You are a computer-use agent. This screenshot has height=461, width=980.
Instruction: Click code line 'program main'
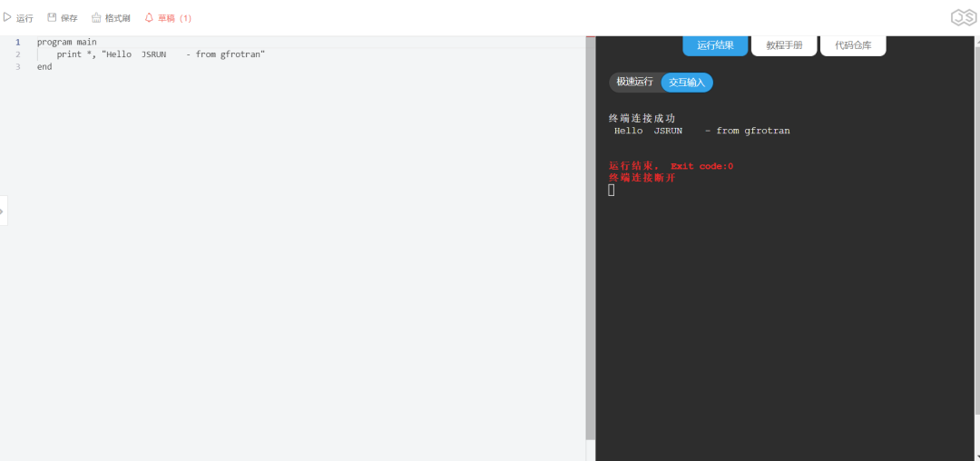coord(67,43)
